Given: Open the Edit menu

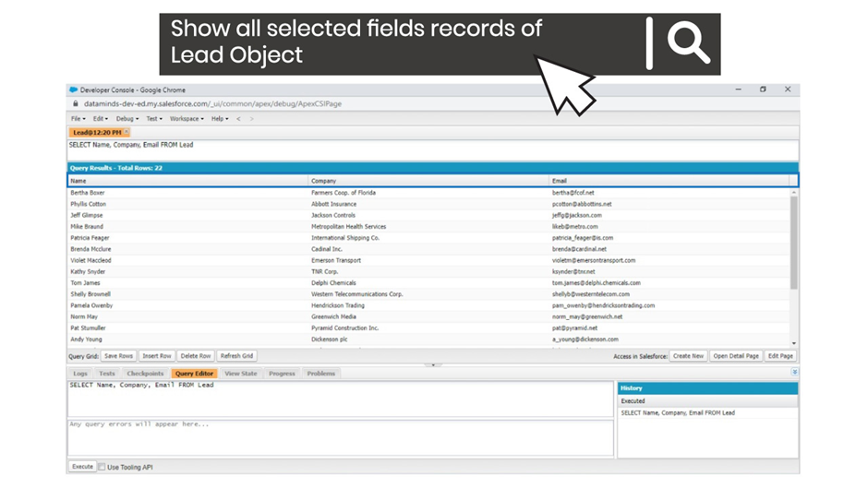Looking at the screenshot, I should coord(101,118).
